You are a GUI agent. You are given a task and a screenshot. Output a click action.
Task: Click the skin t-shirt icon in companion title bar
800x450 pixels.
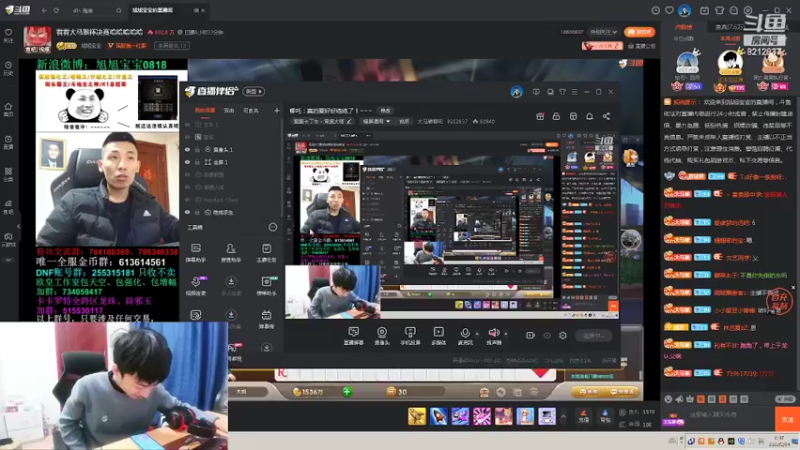pos(562,92)
